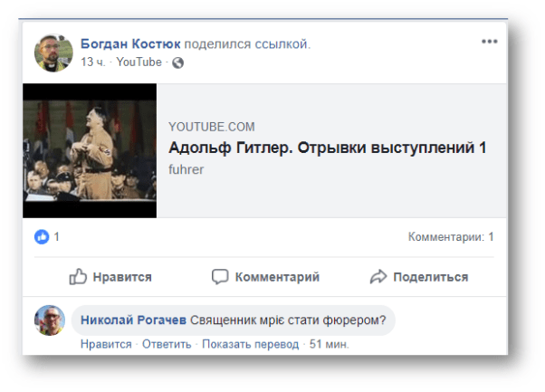Viewport: 545px width, 392px height.
Task: Open the Богдан Костюк name link
Action: [129, 43]
